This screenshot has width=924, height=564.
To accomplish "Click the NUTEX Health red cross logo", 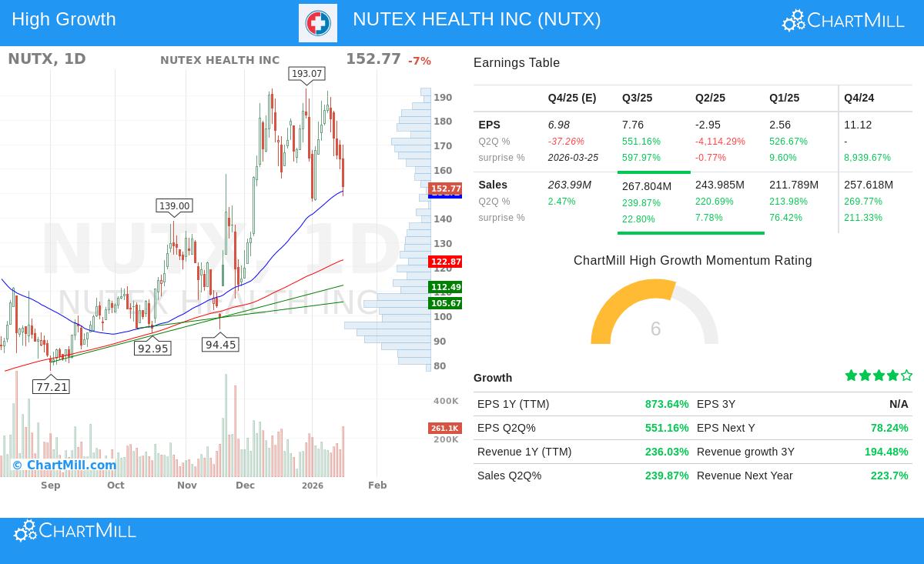I will pos(317,22).
